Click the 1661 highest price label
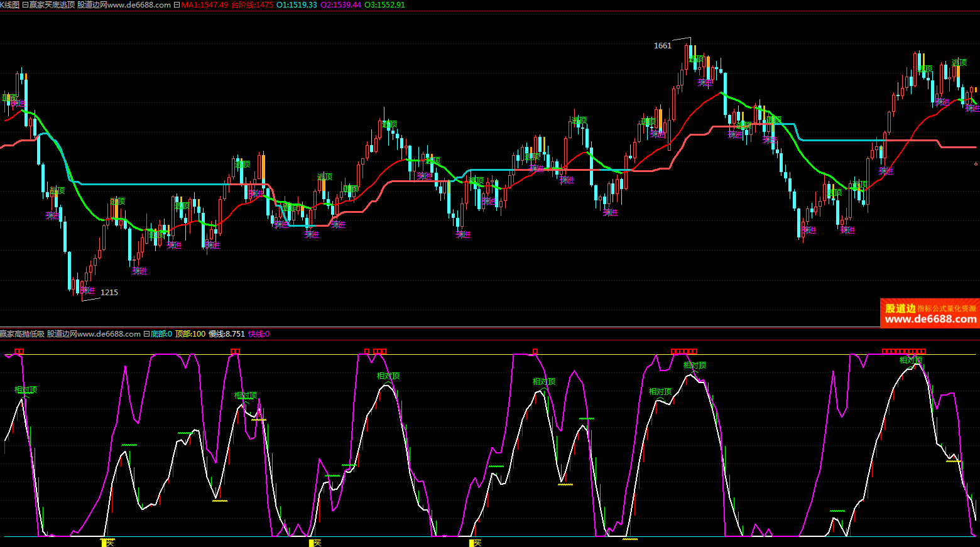The height and width of the screenshot is (547, 980). [x=663, y=46]
